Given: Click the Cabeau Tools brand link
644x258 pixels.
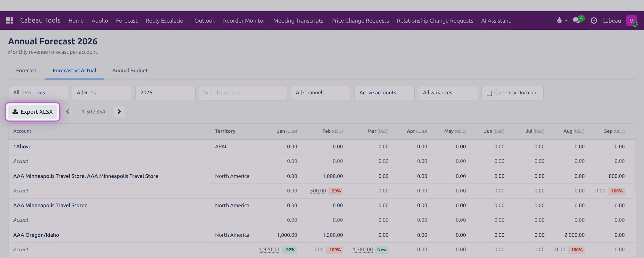Looking at the screenshot, I should pyautogui.click(x=40, y=20).
